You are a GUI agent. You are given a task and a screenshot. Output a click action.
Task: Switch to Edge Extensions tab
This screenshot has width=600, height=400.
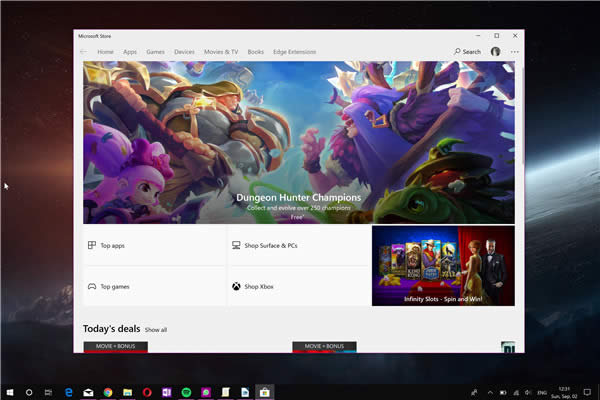coord(295,52)
